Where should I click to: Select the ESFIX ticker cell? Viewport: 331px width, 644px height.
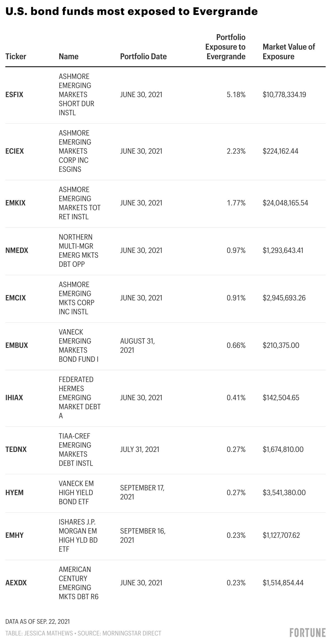pos(14,94)
